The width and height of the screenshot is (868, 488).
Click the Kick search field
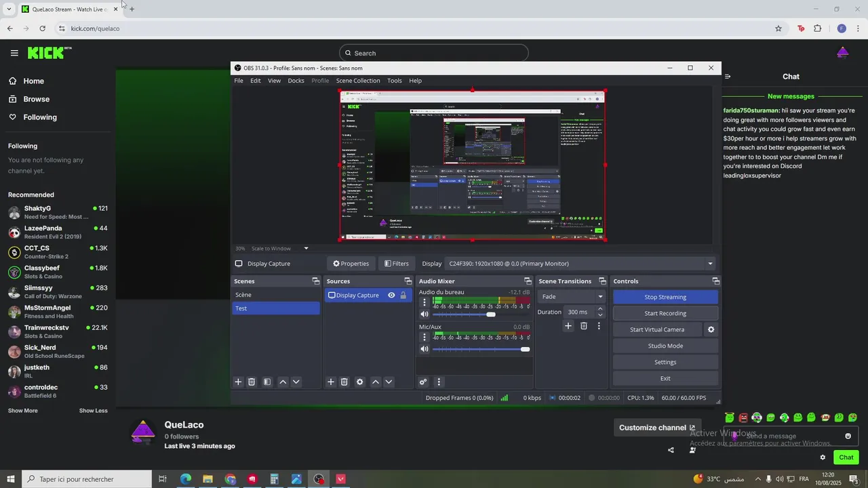click(434, 53)
